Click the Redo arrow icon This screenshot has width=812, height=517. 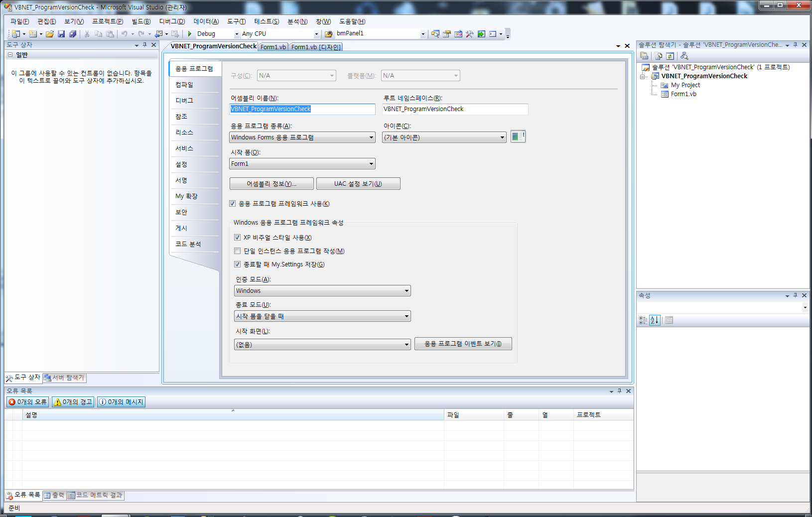[141, 34]
